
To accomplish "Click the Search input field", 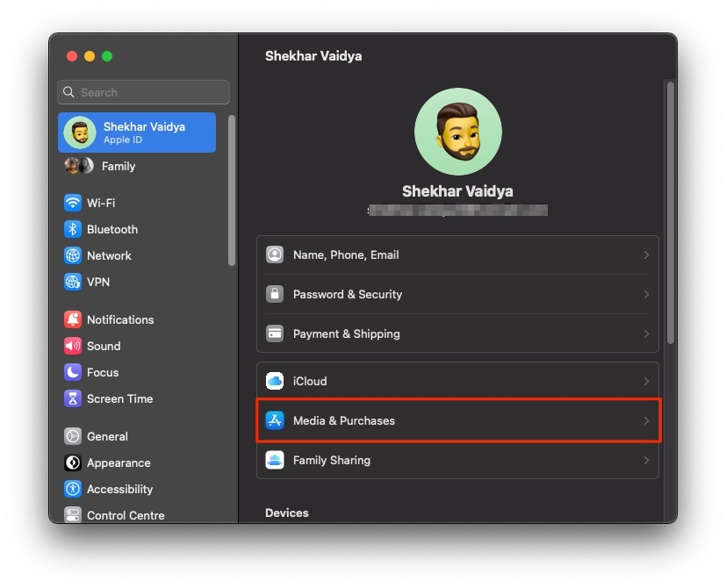I will (144, 92).
